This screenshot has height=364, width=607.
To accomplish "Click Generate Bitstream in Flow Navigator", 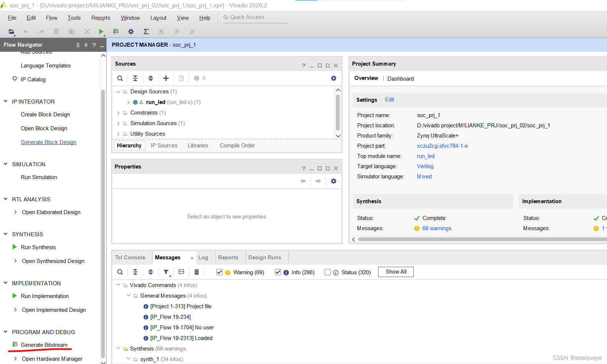I will pos(44,345).
